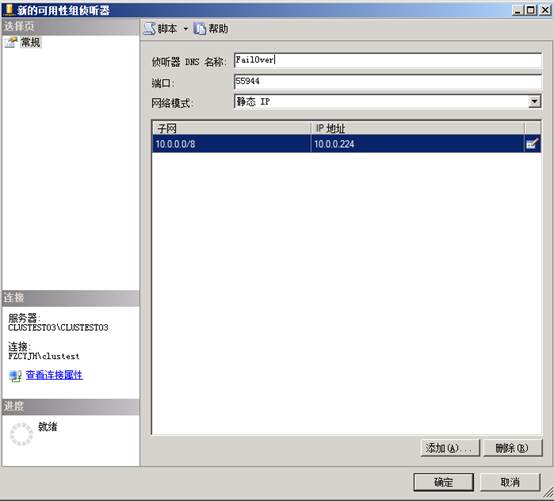Click server name CLUSTEST03\CLUSTEST03
Viewport: 554px width, 501px height.
click(58, 328)
